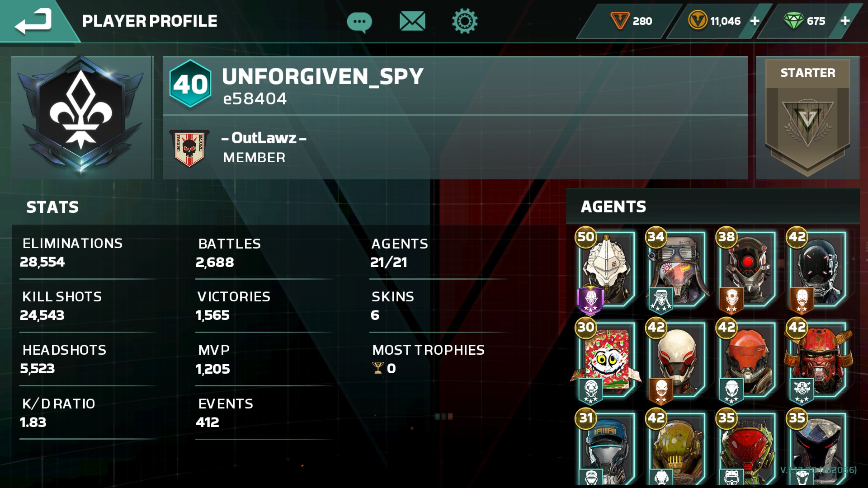Go back using the return arrow
Viewport: 868px width, 488px height.
[x=33, y=21]
